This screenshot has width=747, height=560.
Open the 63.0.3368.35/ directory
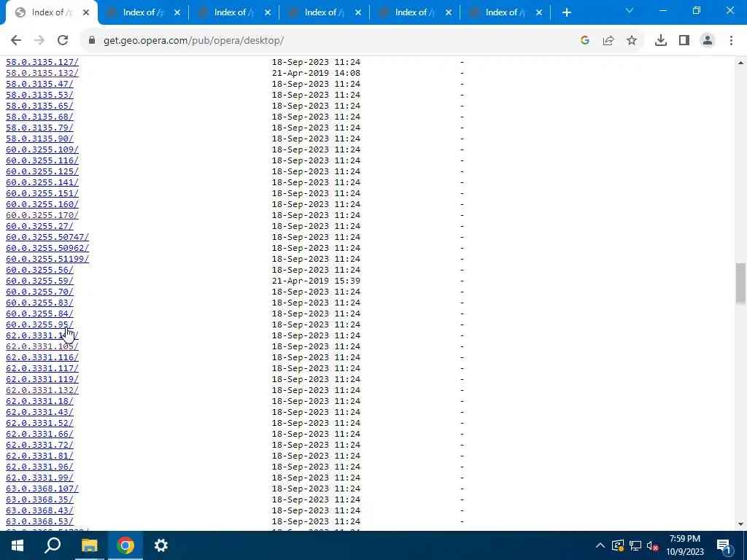pyautogui.click(x=39, y=500)
